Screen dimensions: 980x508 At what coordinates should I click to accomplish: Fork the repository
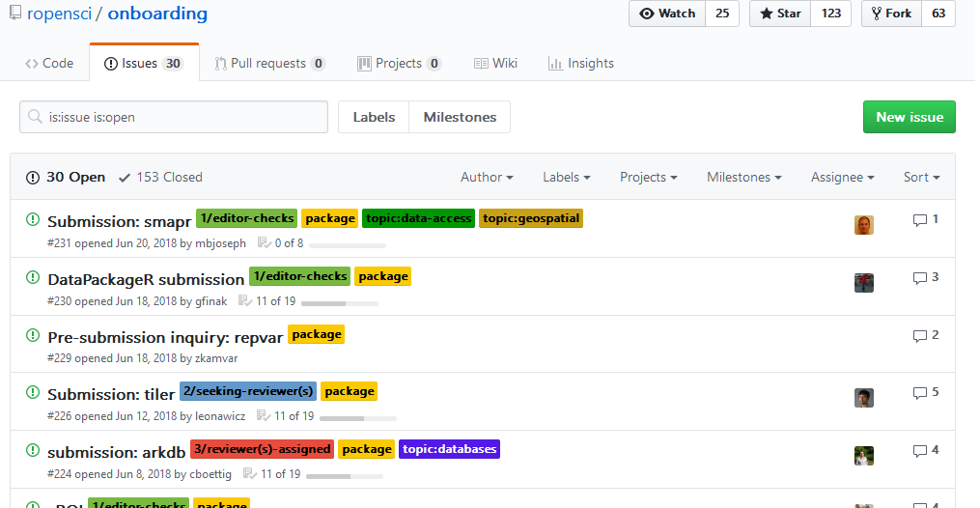[891, 14]
